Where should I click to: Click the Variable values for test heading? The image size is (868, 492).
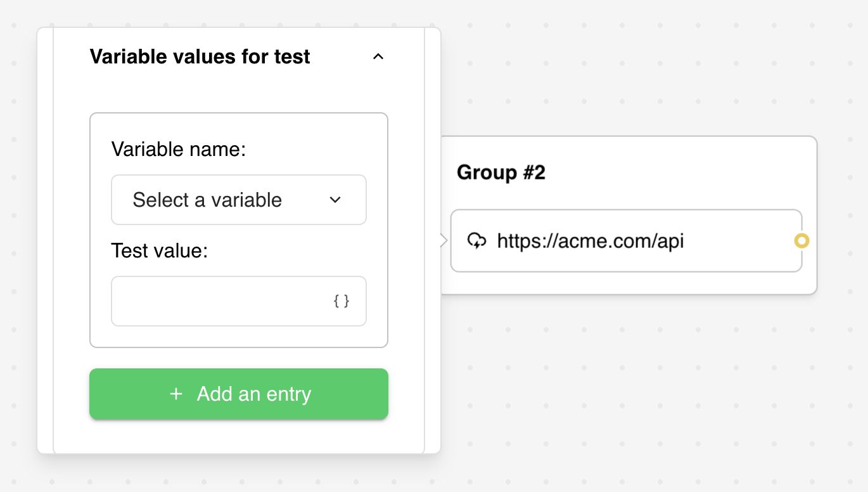point(200,56)
